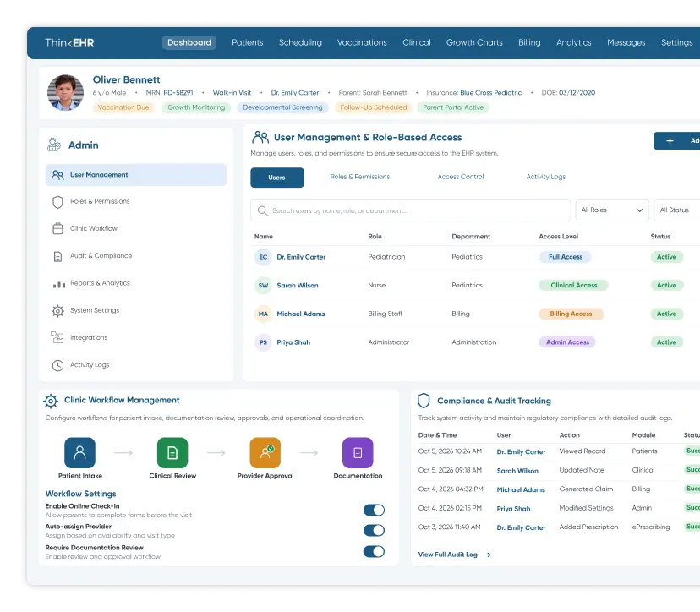Switch to Roles & Permissions tab
Viewport: 700px width, 612px height.
[x=360, y=177]
